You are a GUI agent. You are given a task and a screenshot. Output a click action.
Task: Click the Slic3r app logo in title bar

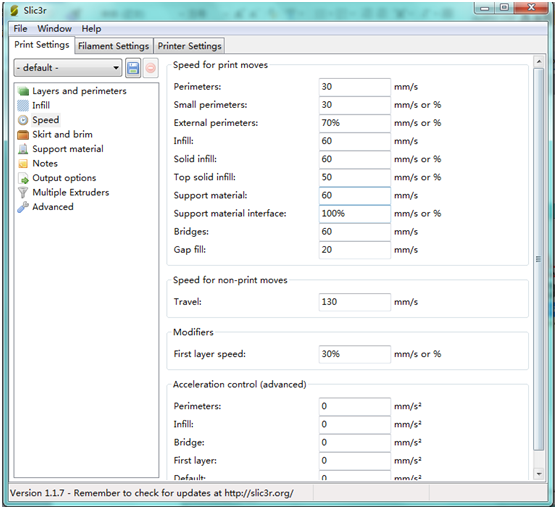(x=14, y=11)
